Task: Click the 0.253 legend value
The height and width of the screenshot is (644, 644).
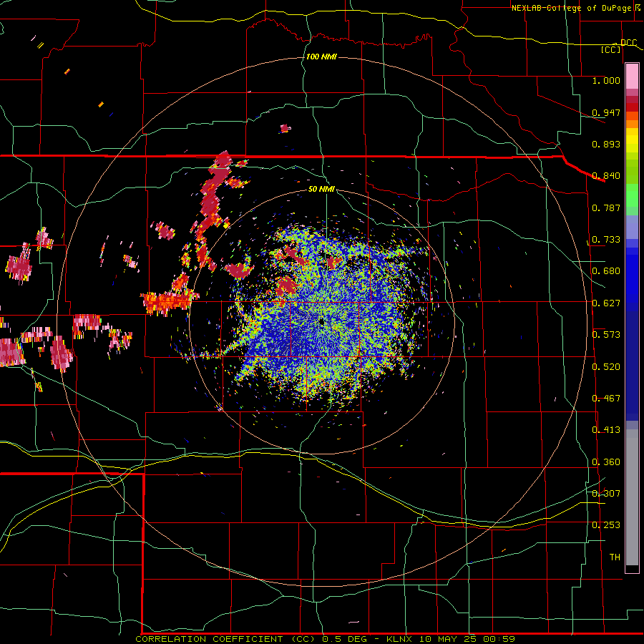Action: (x=606, y=525)
